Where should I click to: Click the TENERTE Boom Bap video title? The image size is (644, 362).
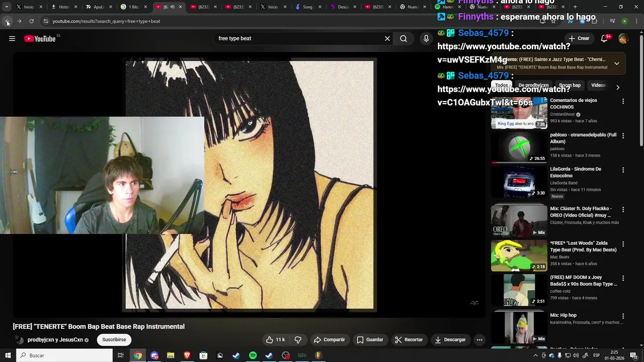[99, 326]
